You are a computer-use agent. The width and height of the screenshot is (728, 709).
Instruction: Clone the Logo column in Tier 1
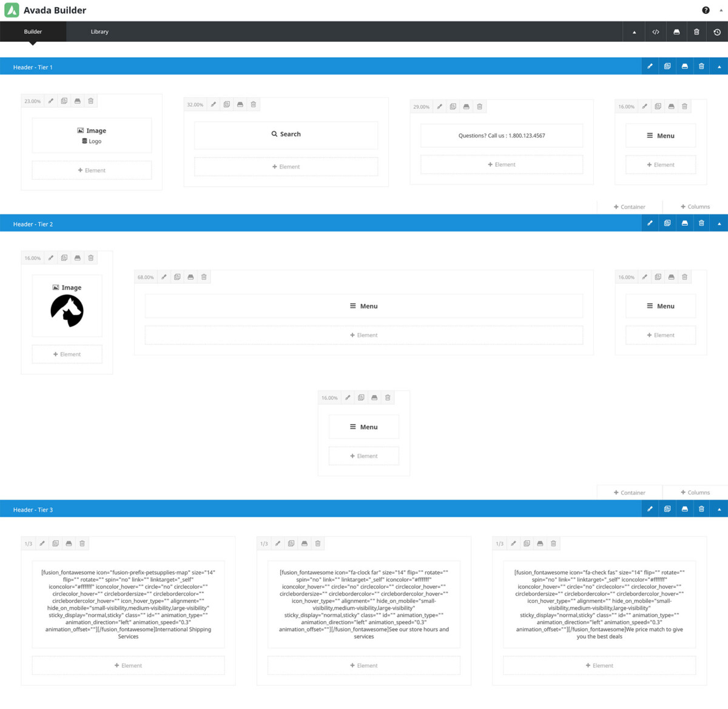click(64, 101)
